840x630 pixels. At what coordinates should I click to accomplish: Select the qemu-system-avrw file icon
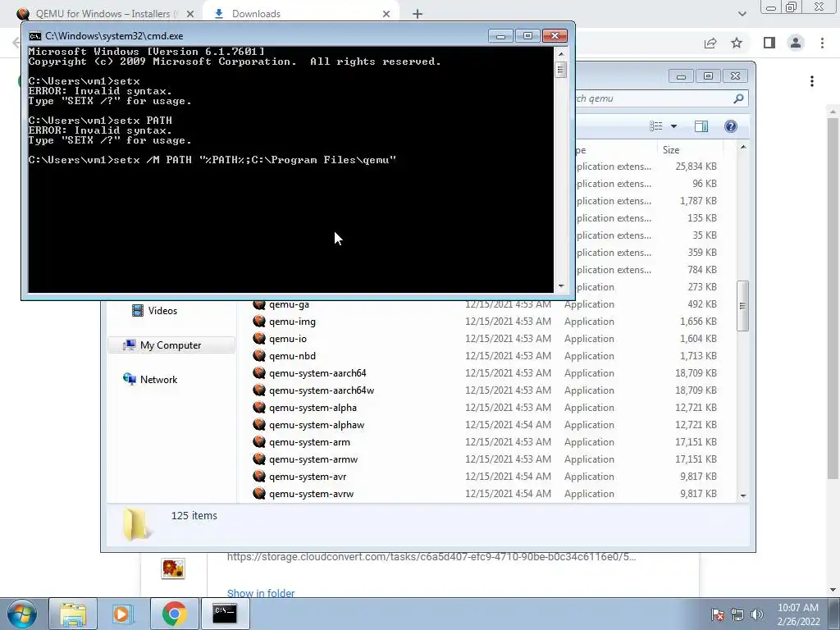[x=259, y=493]
